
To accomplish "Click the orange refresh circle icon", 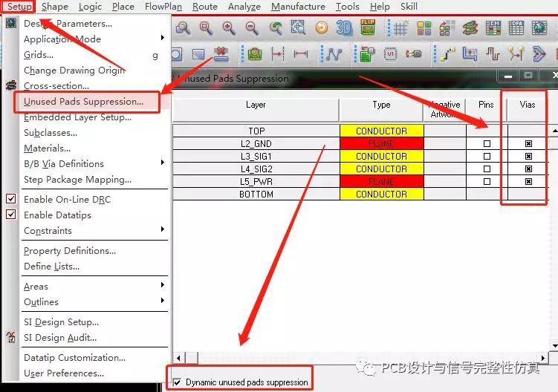I will tap(321, 27).
